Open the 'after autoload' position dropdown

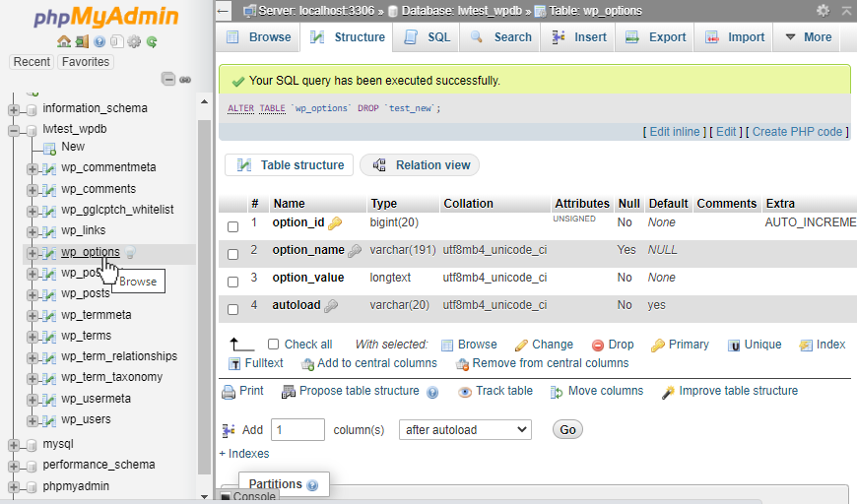465,430
